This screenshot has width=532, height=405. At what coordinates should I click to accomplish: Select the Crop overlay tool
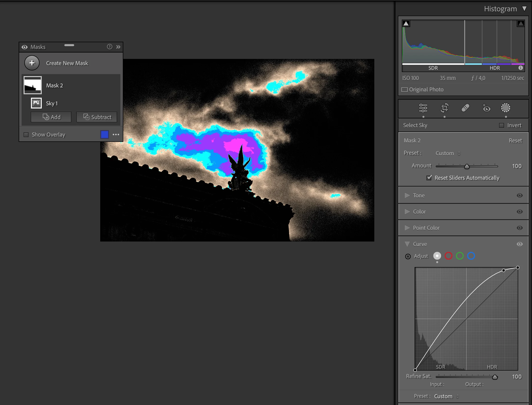tap(444, 108)
